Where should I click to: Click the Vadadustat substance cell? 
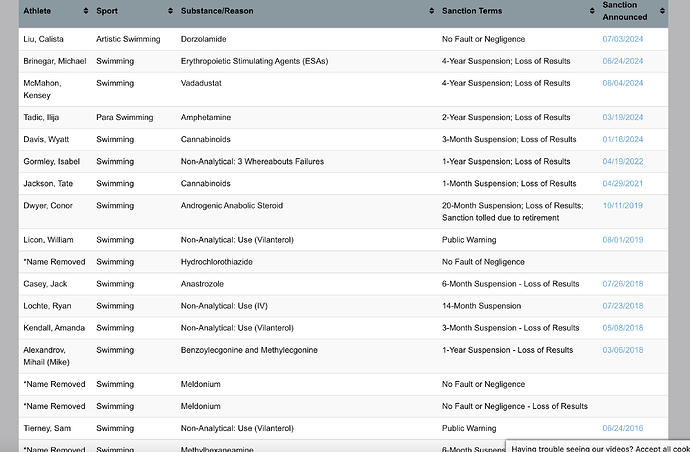tap(201, 83)
